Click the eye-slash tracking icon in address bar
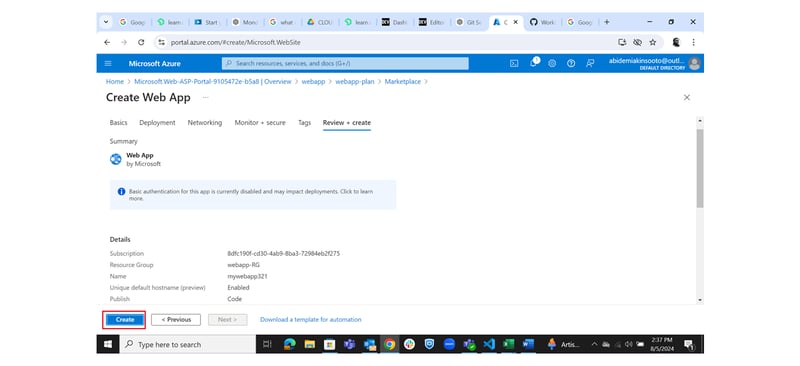 tap(637, 42)
